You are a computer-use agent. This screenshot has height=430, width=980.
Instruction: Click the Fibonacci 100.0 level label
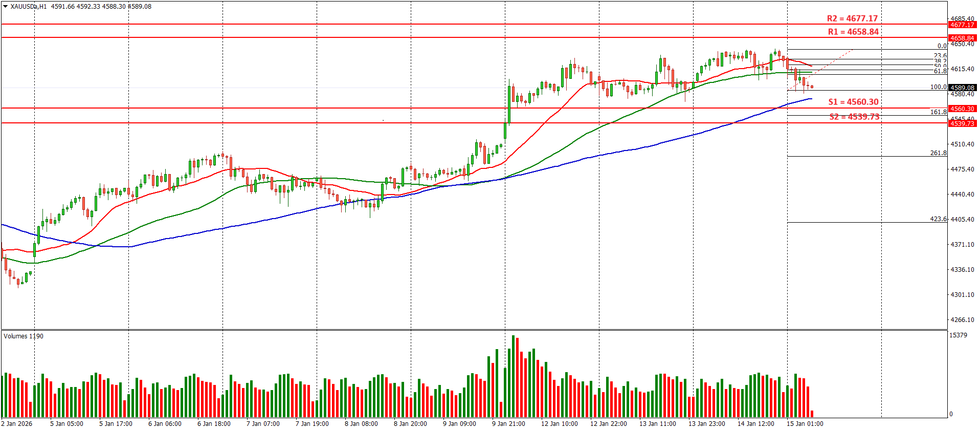[x=938, y=87]
